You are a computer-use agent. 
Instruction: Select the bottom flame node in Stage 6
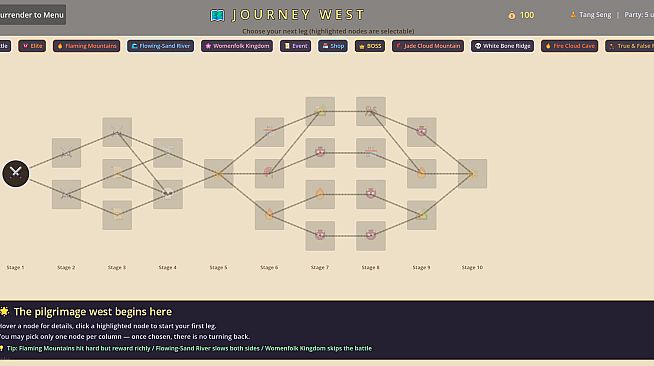pyautogui.click(x=269, y=215)
